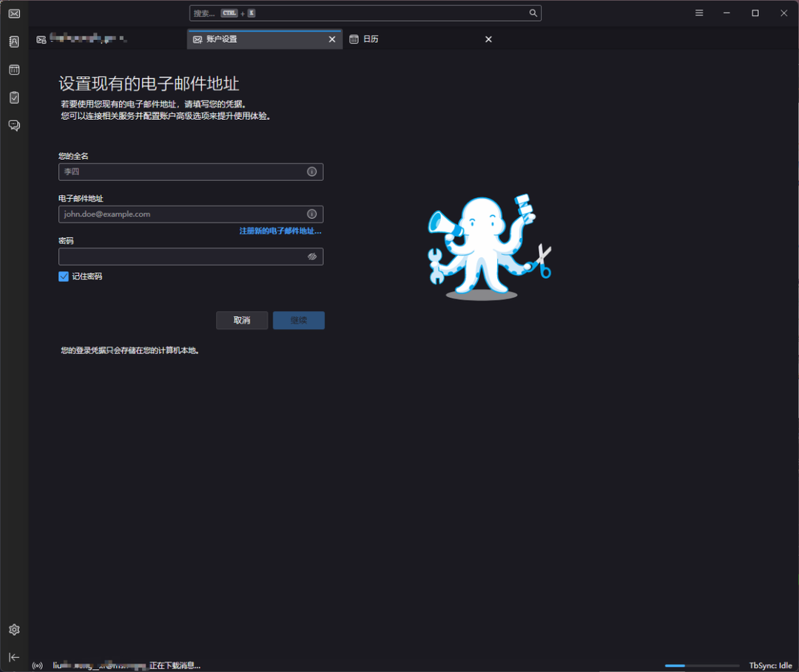Image resolution: width=799 pixels, height=672 pixels.
Task: Open the Chat sidebar icon
Action: click(14, 126)
